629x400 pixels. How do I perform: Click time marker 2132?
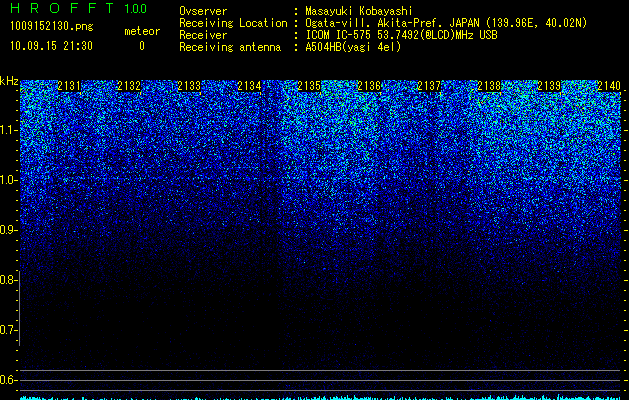129,86
